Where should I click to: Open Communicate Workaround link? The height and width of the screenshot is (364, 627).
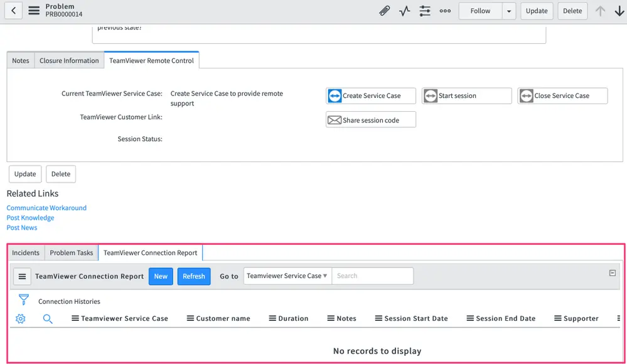(46, 208)
